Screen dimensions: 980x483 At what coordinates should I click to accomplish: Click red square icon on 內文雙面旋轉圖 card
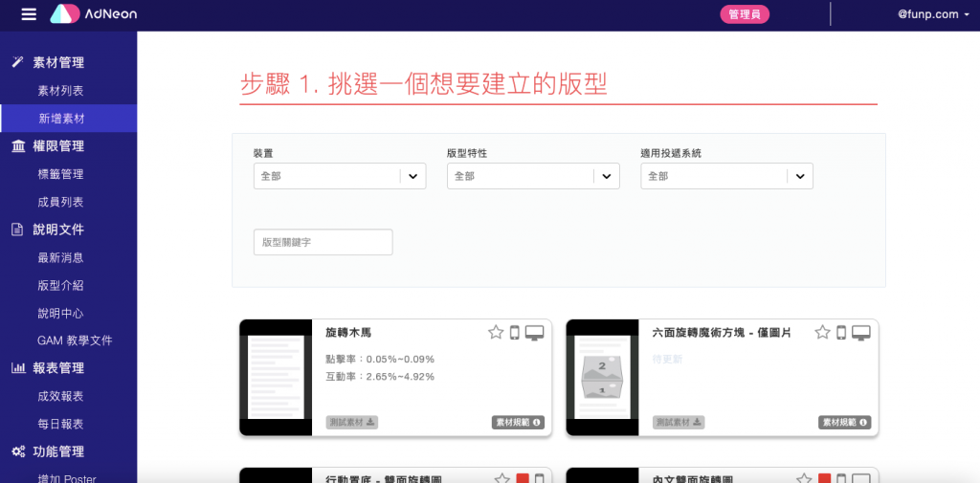[825, 478]
